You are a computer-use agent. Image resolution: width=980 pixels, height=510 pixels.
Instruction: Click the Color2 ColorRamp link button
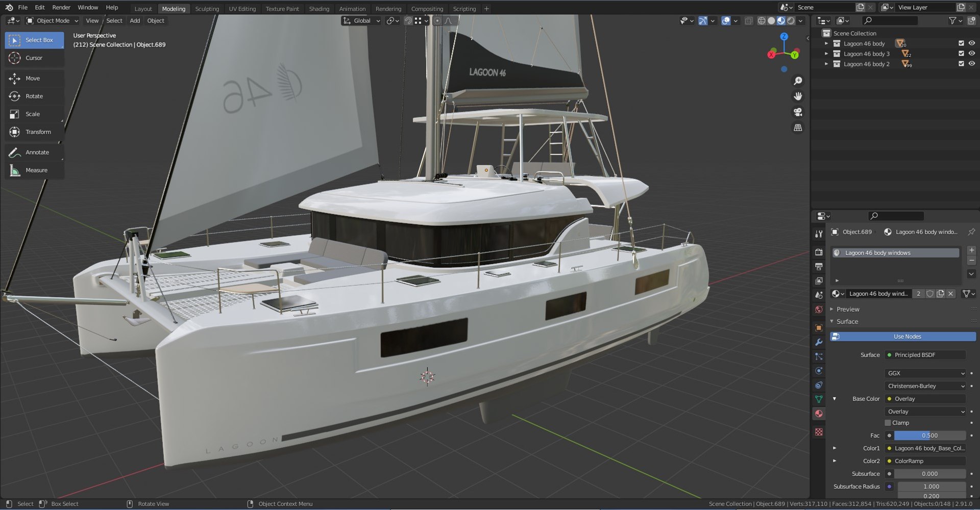(925, 461)
